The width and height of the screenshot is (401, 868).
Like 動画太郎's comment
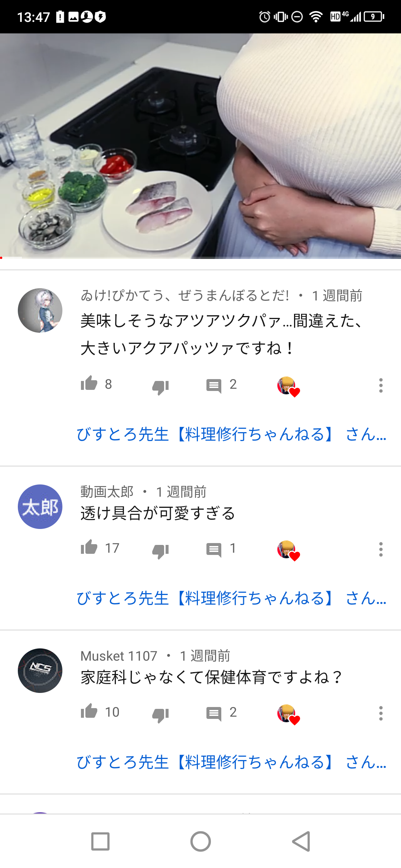pos(89,548)
